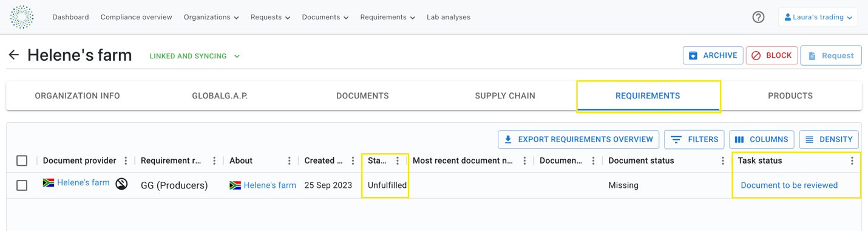
Task: Open the Task status column options menu
Action: (852, 161)
